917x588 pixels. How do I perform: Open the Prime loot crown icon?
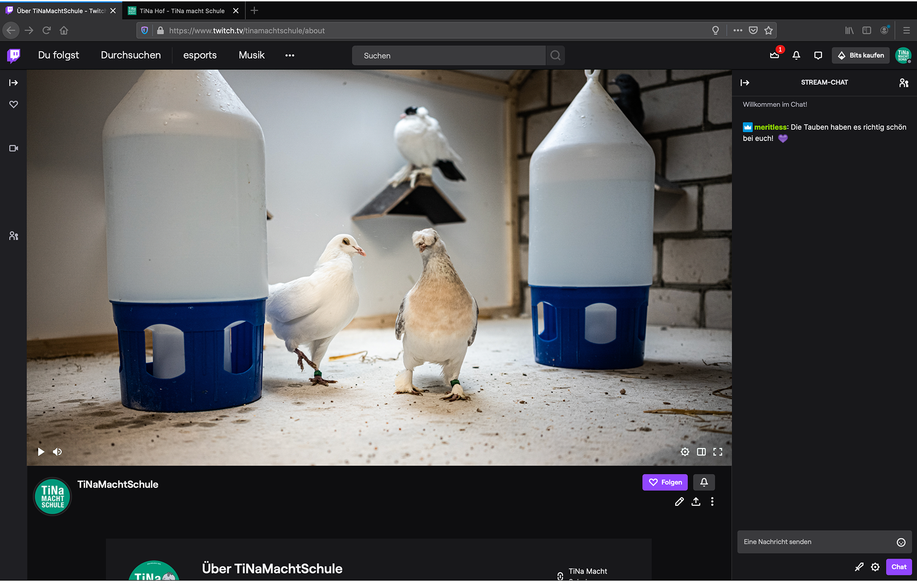click(774, 55)
